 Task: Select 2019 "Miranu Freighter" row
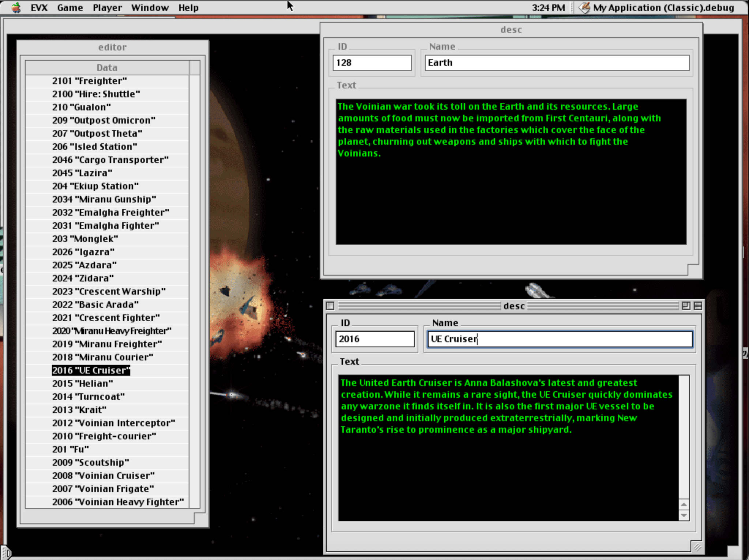click(x=107, y=344)
